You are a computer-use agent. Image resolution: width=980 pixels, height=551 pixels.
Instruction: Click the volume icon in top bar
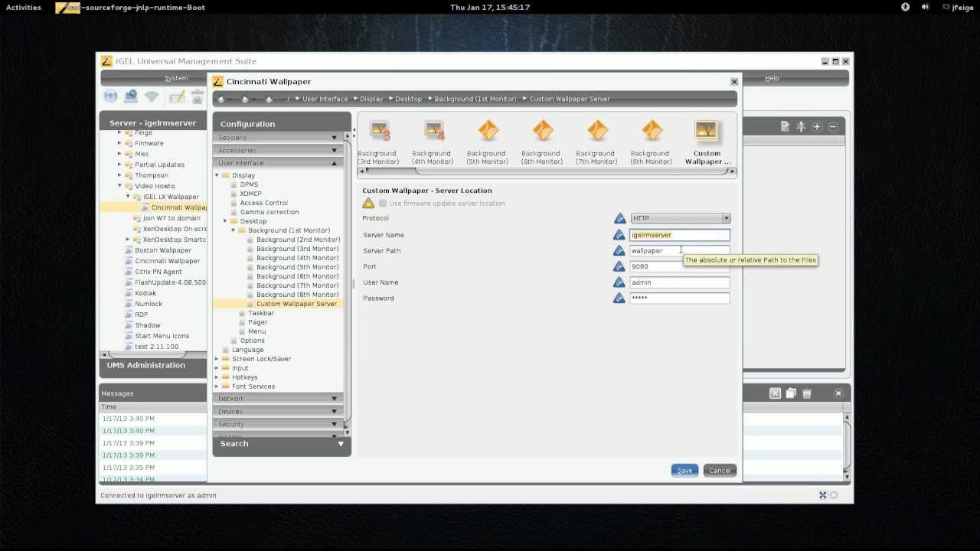[925, 7]
